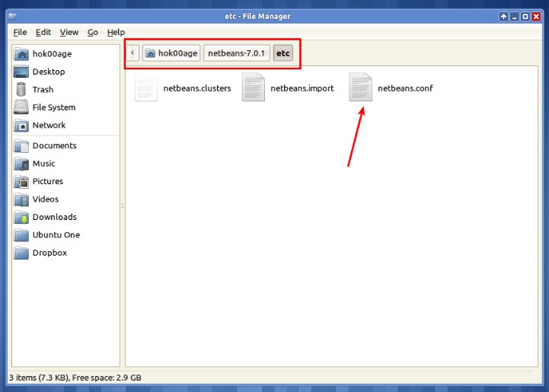Open the Ubuntu One folder icon

coord(21,235)
